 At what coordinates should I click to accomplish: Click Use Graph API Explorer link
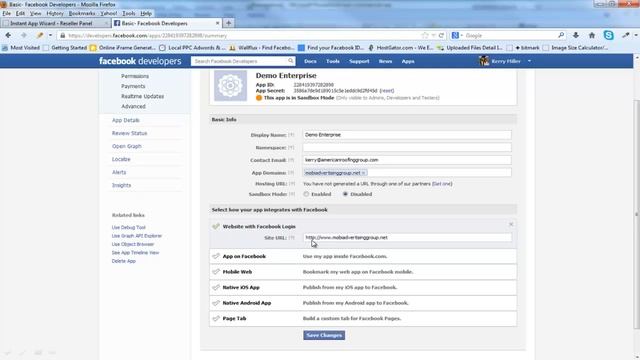137,236
